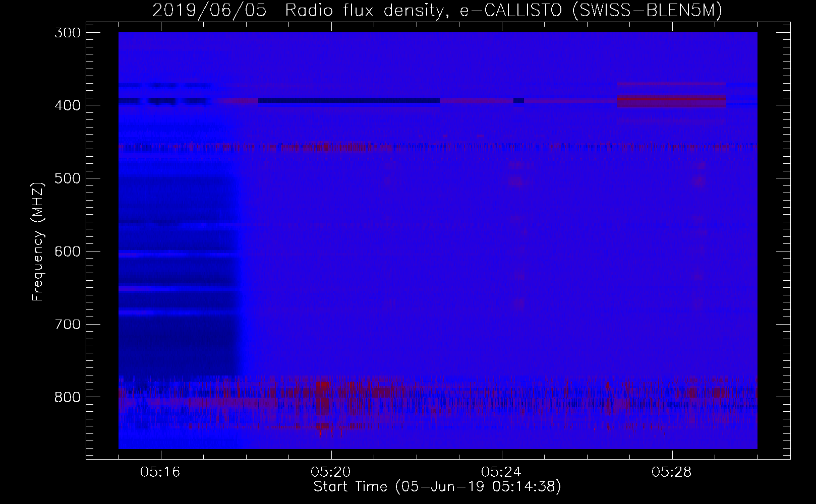The image size is (816, 504).
Task: Click the 05:16 time axis label
Action: 161,472
